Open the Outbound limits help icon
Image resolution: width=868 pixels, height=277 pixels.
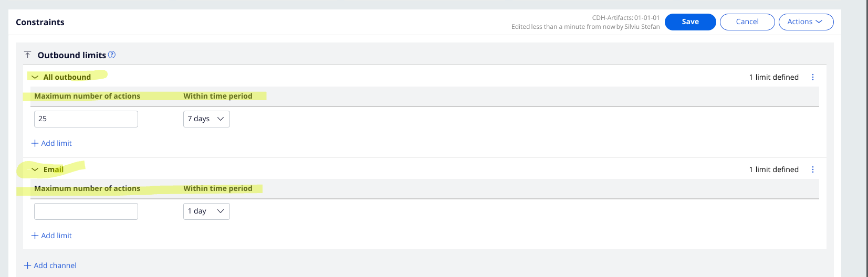[x=112, y=55]
